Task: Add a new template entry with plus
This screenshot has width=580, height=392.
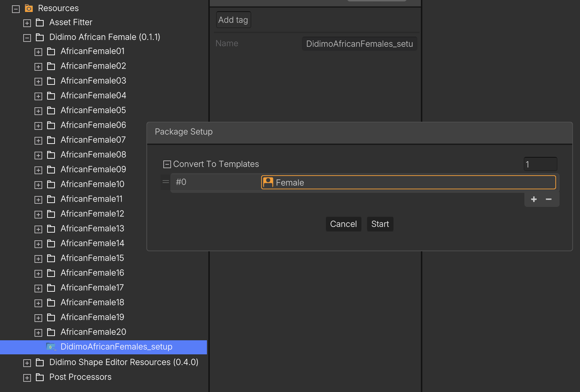Action: click(x=534, y=199)
